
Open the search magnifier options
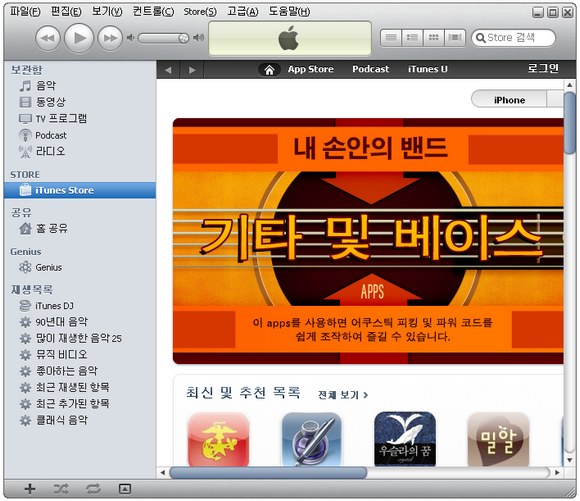click(x=480, y=38)
